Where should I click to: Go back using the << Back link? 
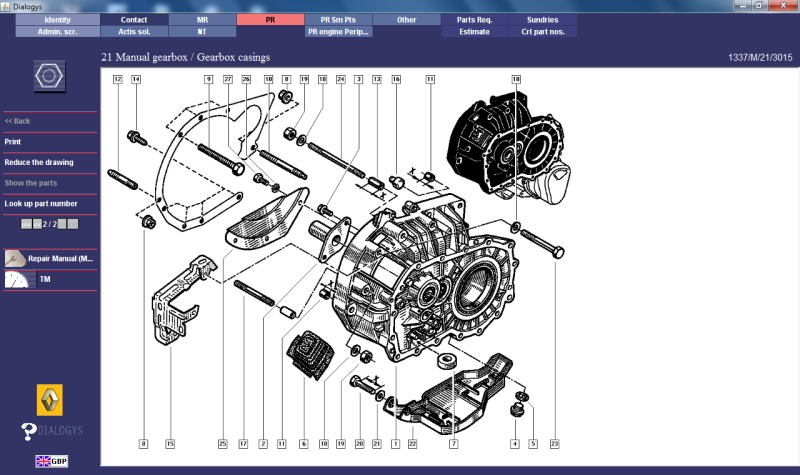(x=17, y=121)
